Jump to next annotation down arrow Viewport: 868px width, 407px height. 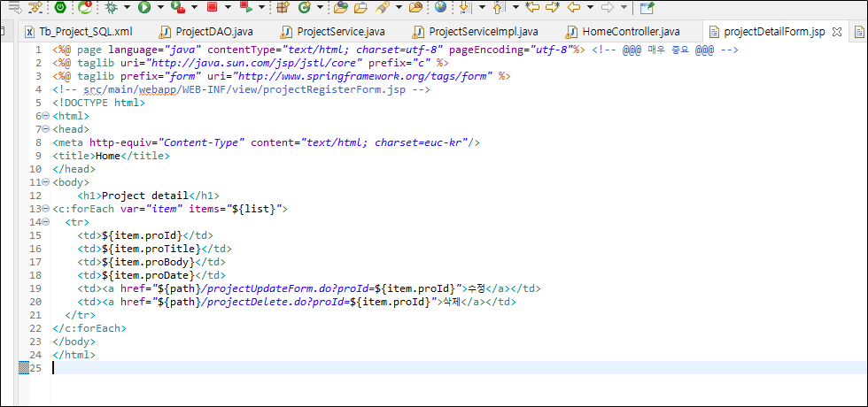pyautogui.click(x=466, y=7)
